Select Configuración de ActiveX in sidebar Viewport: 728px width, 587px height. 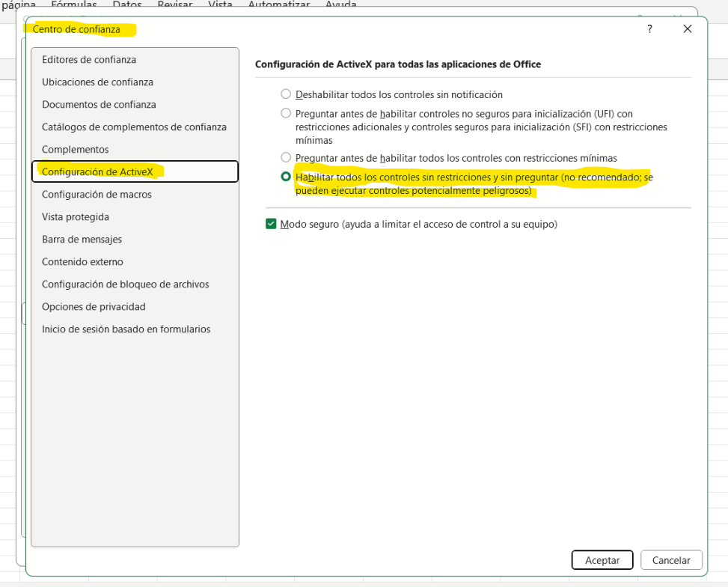(x=135, y=171)
